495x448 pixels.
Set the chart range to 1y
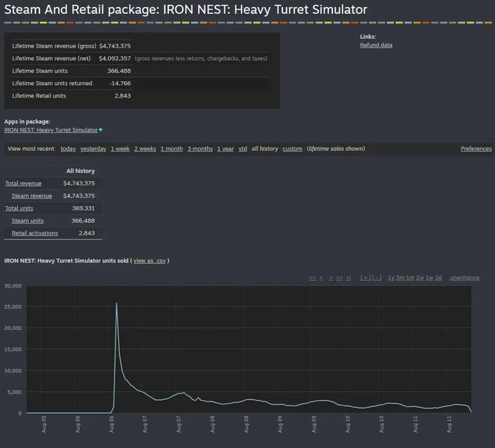pos(391,278)
